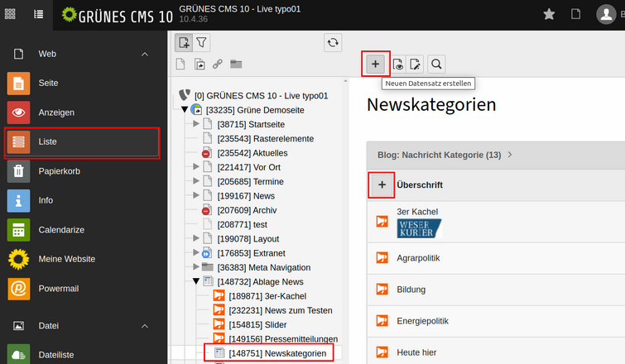Screen dimensions: 625x364
Task: Open the application grid menu icon
Action: click(x=10, y=14)
